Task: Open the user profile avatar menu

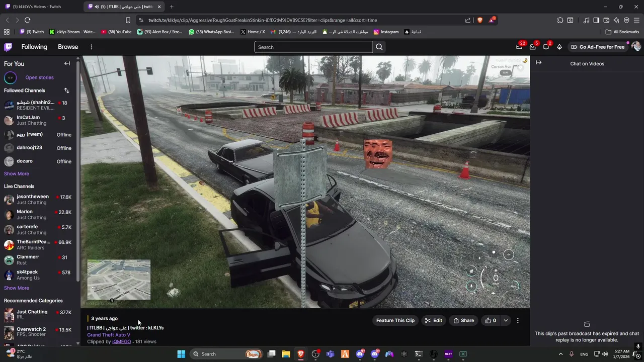Action: (636, 47)
